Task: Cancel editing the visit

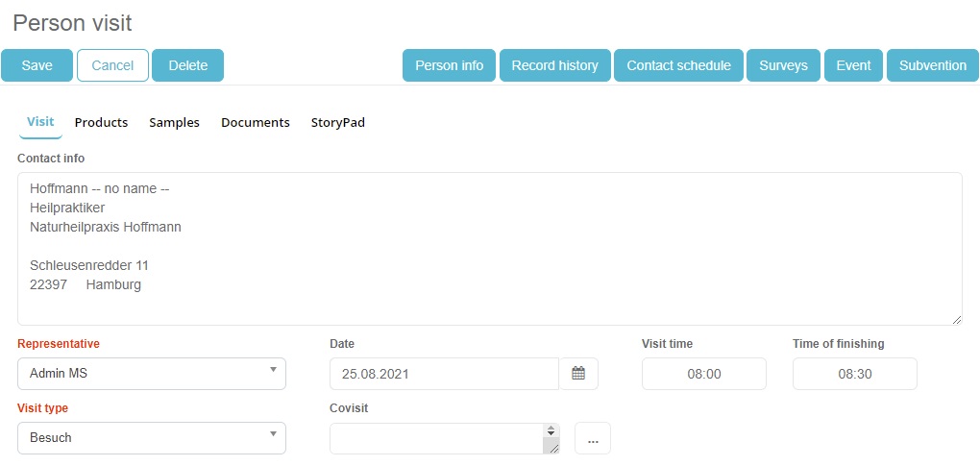Action: (112, 65)
